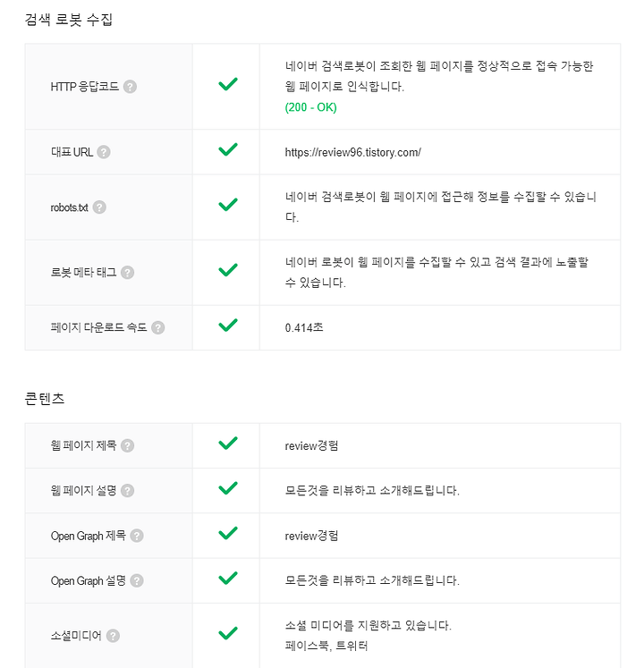Show help for 웹 페이지 설명
The width and height of the screenshot is (644, 668).
click(127, 491)
